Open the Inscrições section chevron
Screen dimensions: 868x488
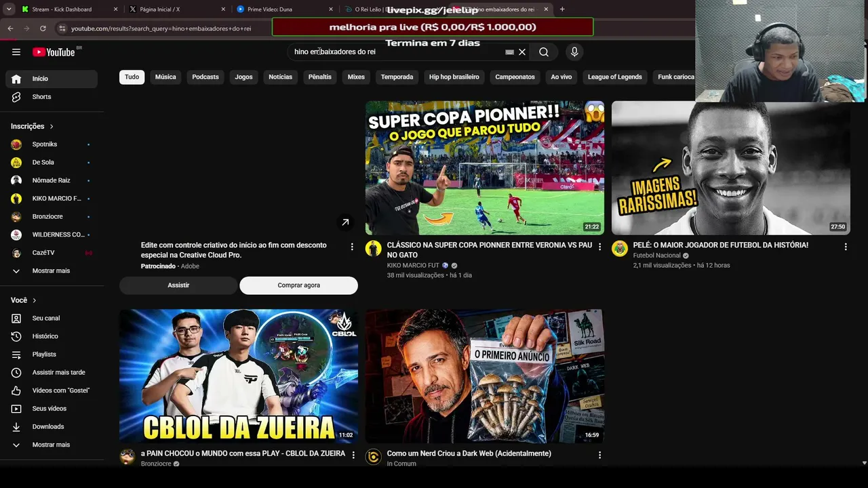52,126
